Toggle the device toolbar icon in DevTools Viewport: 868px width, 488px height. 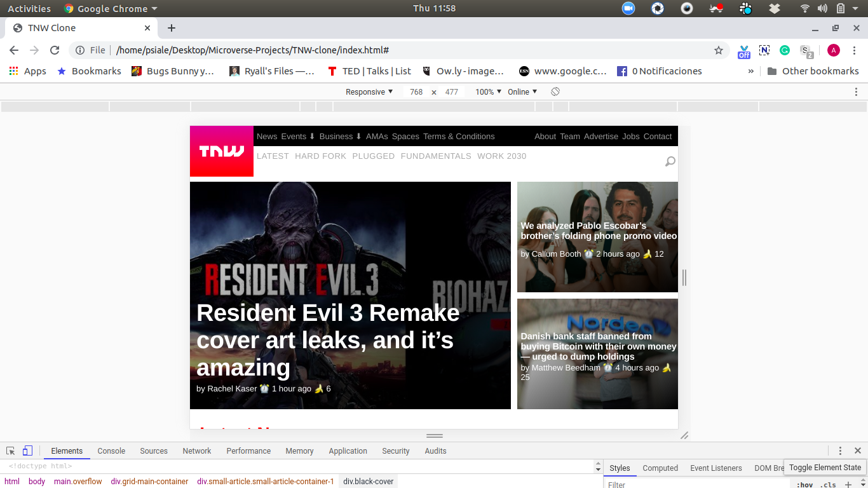(27, 451)
